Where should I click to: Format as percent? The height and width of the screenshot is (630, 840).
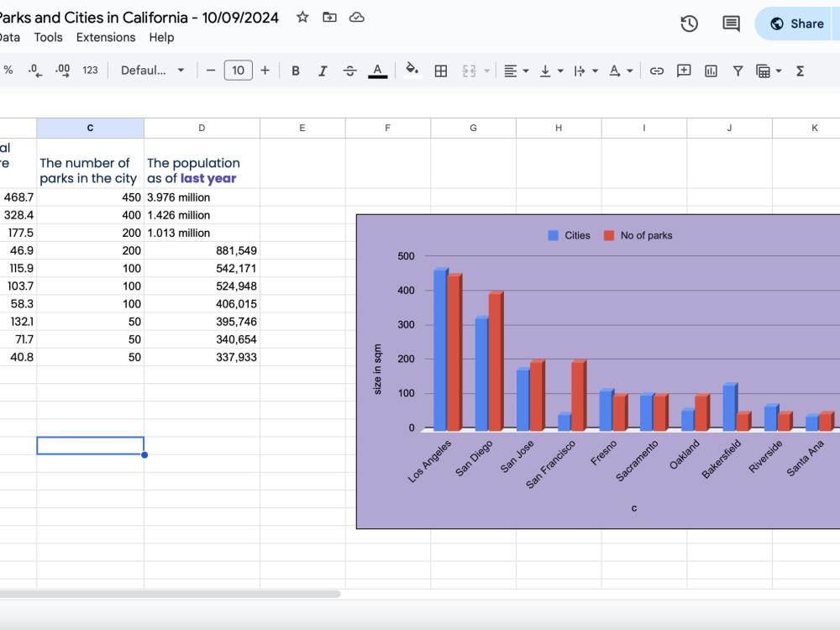point(8,71)
